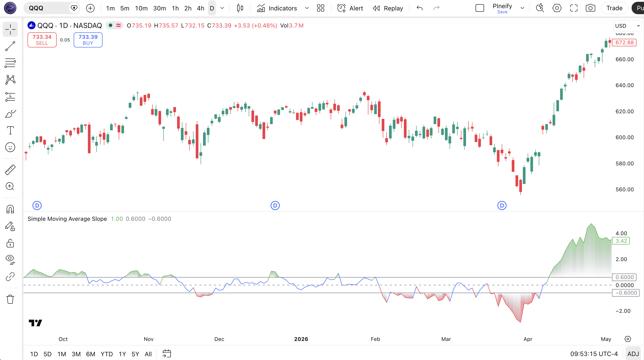
Task: Click the 733.34 SELL button
Action: click(x=42, y=40)
